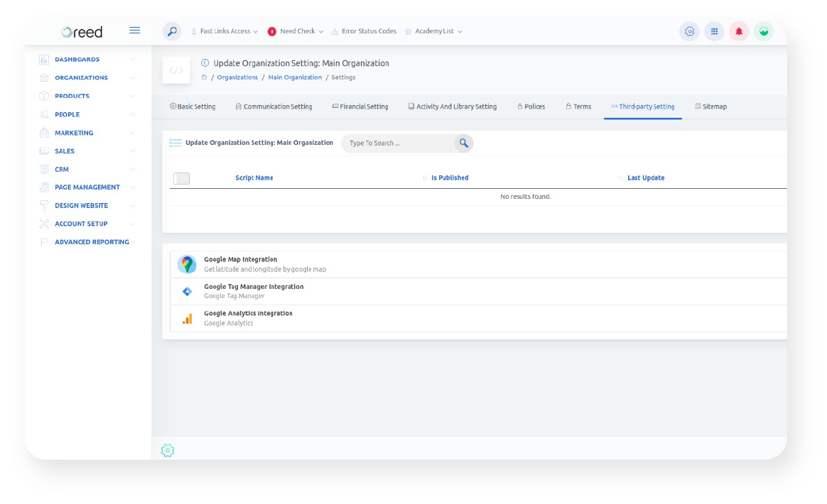Open the CRM sidebar menu

[x=62, y=169]
